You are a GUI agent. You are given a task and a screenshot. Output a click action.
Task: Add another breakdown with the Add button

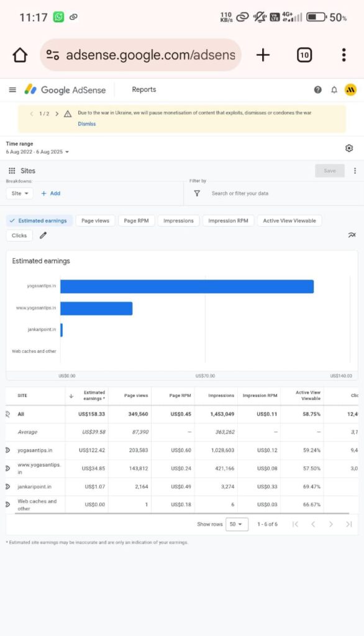pyautogui.click(x=51, y=194)
